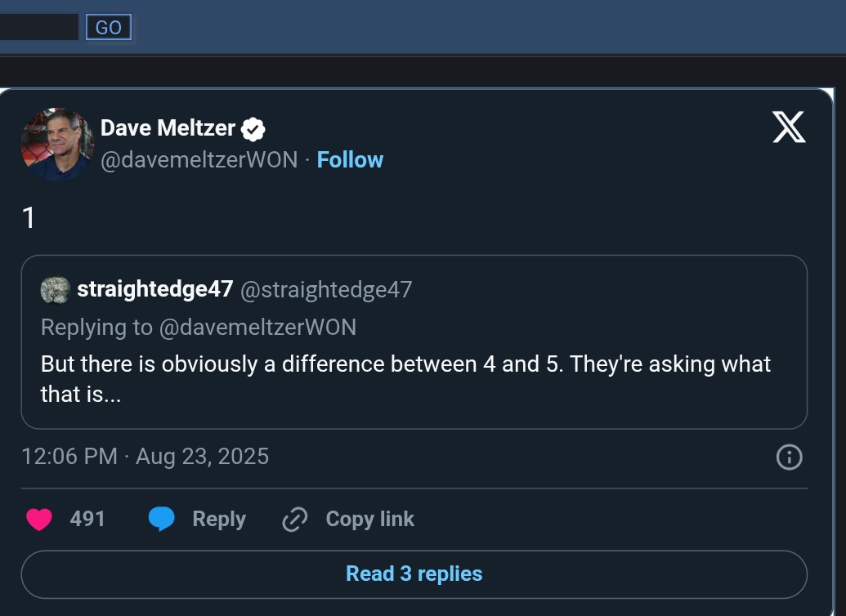Click the blue reply bubble icon
Viewport: 846px width, 616px height.
pos(162,520)
